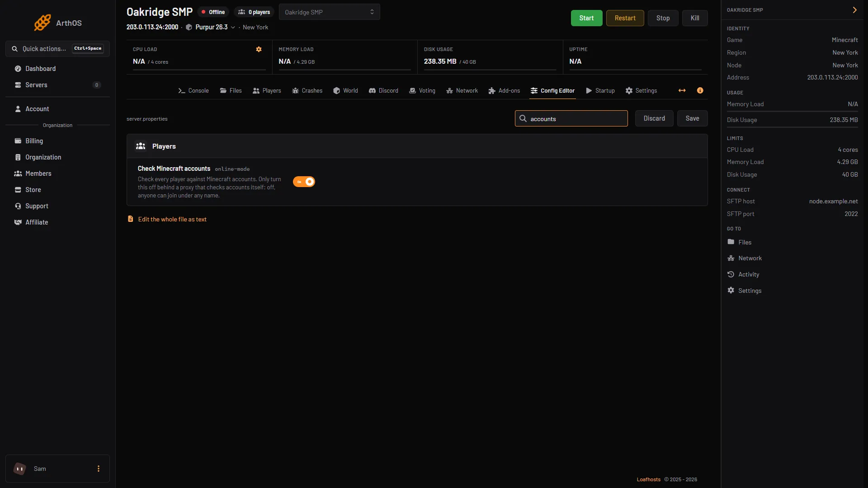Open the World tab
Screen dimensions: 868x488
click(x=345, y=90)
